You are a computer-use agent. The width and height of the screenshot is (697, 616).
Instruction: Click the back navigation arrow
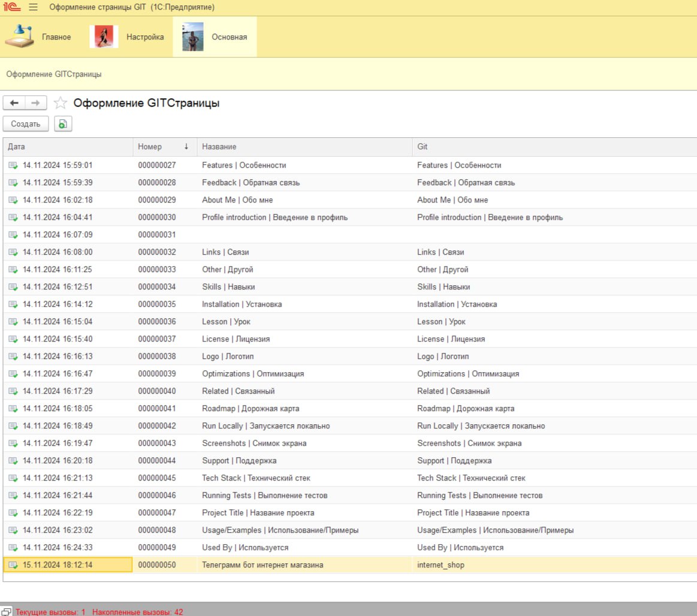pos(14,103)
